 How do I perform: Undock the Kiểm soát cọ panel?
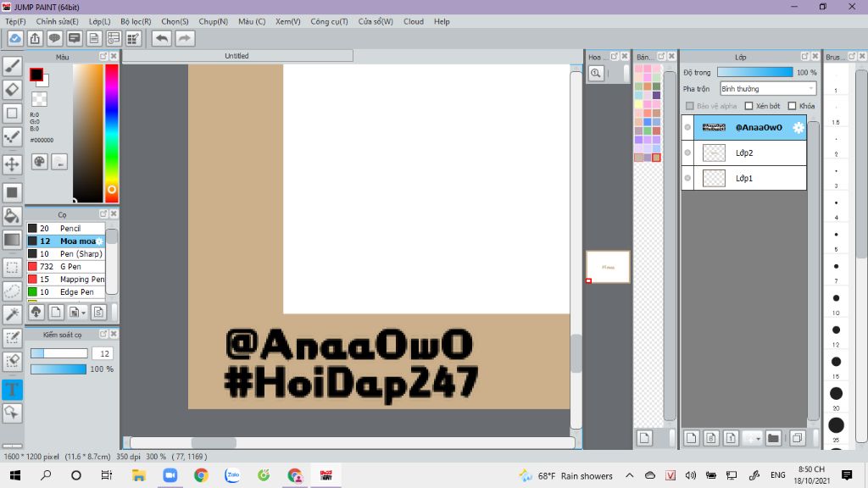click(x=103, y=334)
